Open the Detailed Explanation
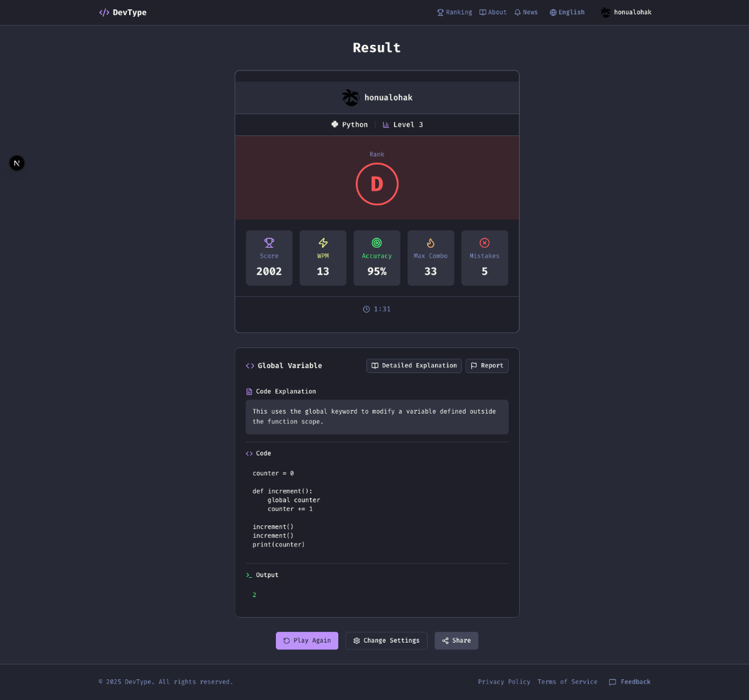This screenshot has width=749, height=700. click(414, 366)
